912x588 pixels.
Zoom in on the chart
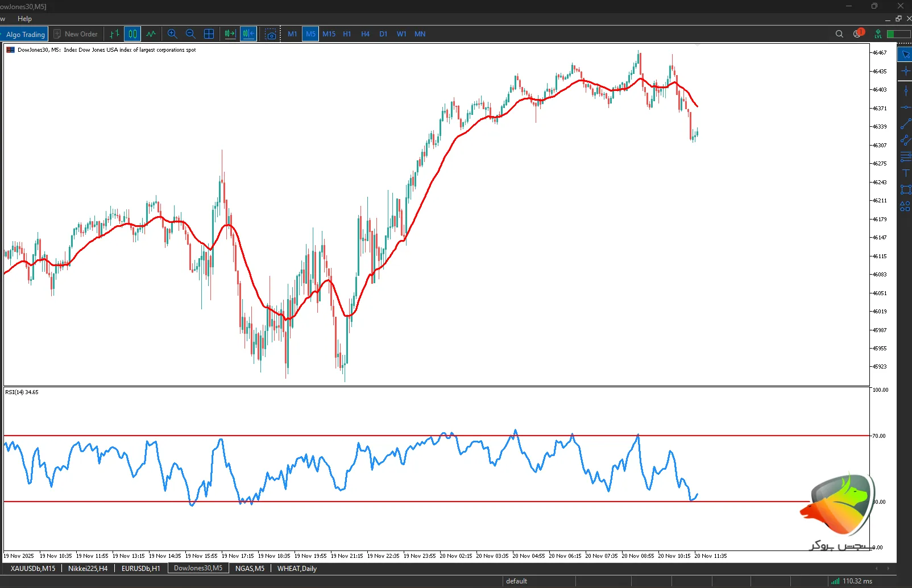tap(172, 34)
